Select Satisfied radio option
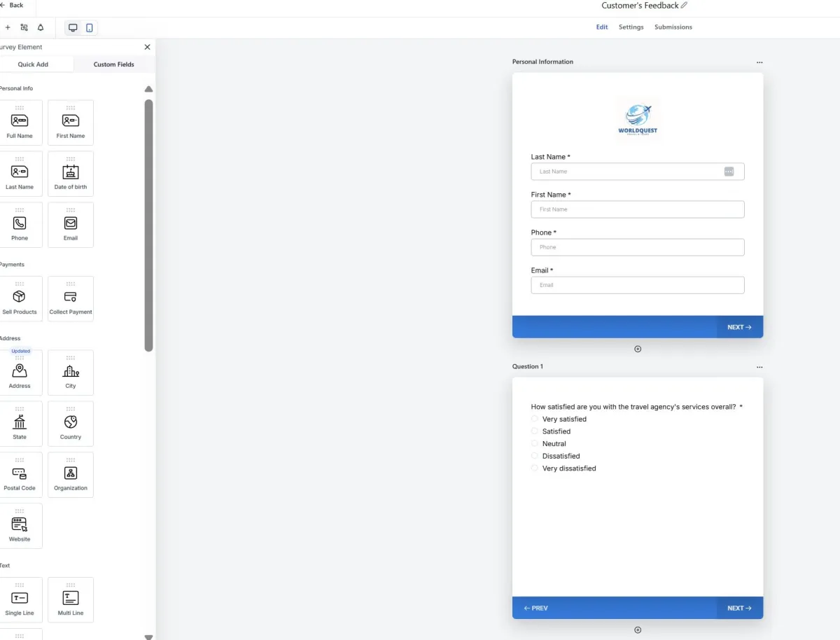840x640 pixels. (535, 431)
